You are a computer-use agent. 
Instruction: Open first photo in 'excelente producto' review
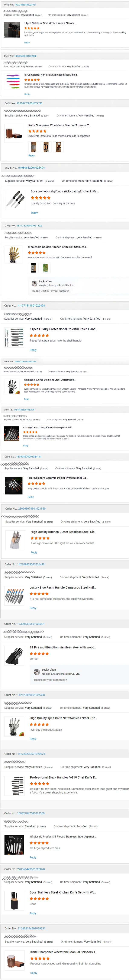[33, 147]
